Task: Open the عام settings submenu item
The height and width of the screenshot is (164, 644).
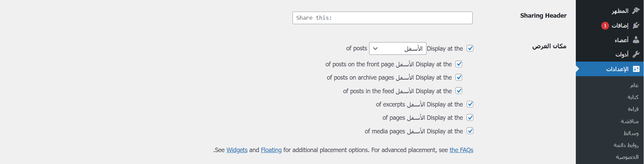Action: [x=634, y=85]
